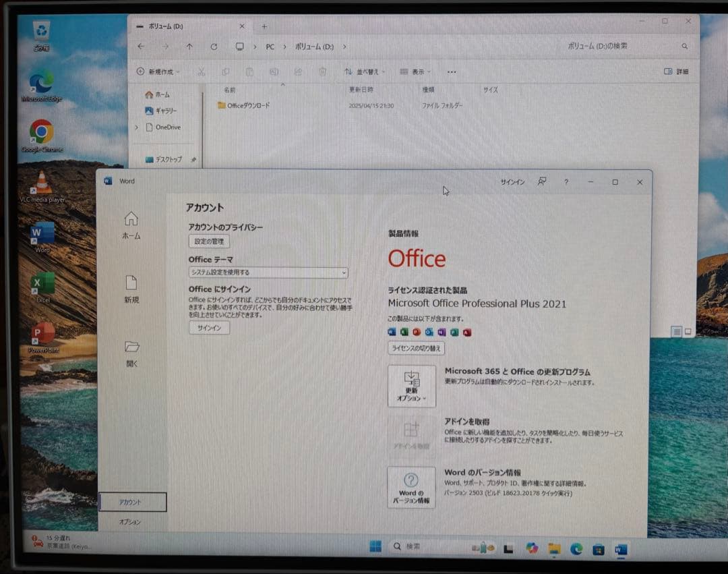Click the Outlook icon among included apps
The width and height of the screenshot is (728, 574).
click(x=429, y=332)
